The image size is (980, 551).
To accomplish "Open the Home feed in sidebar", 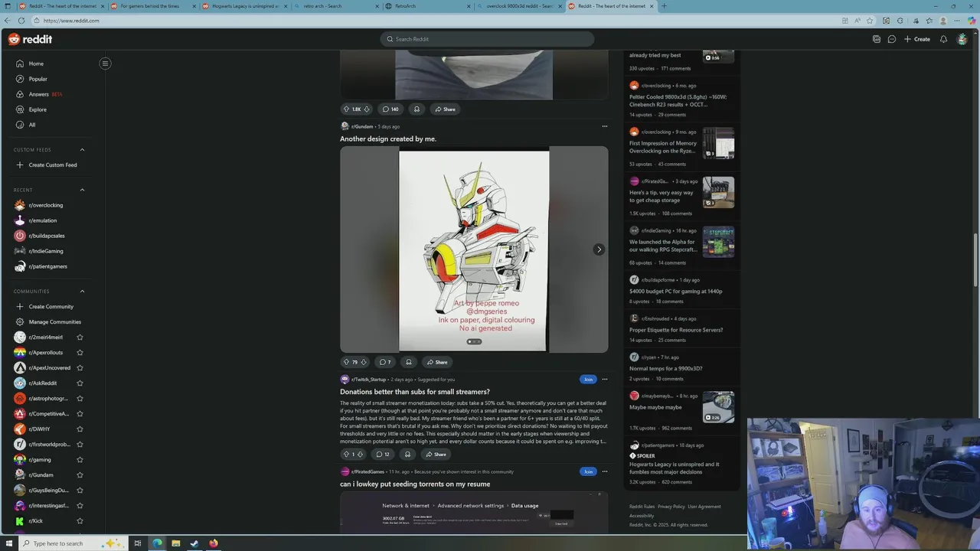I will click(36, 64).
